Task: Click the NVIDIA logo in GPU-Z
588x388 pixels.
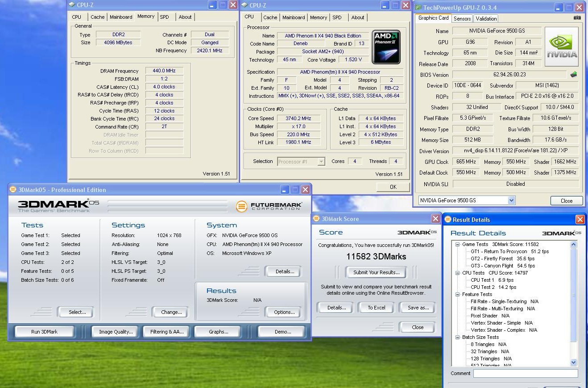Action: (x=562, y=47)
